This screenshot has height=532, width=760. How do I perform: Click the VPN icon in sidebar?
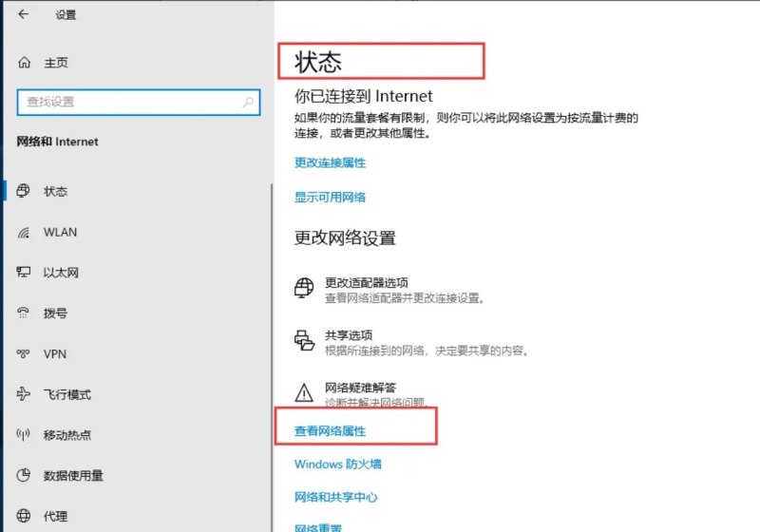[x=23, y=353]
